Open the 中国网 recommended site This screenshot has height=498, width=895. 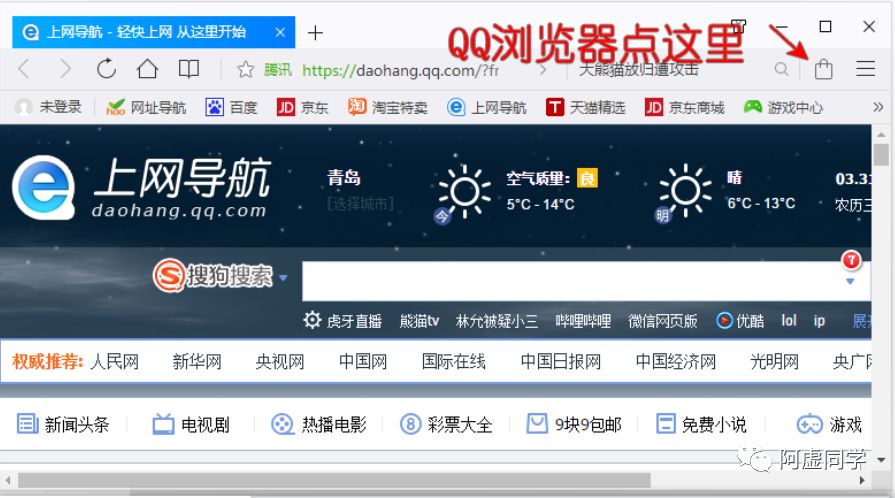(363, 362)
